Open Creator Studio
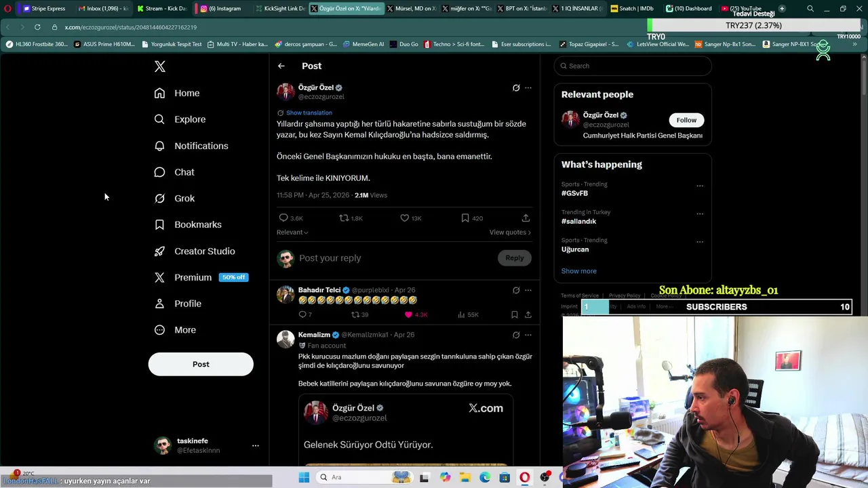Viewport: 868px width, 488px height. (x=195, y=251)
